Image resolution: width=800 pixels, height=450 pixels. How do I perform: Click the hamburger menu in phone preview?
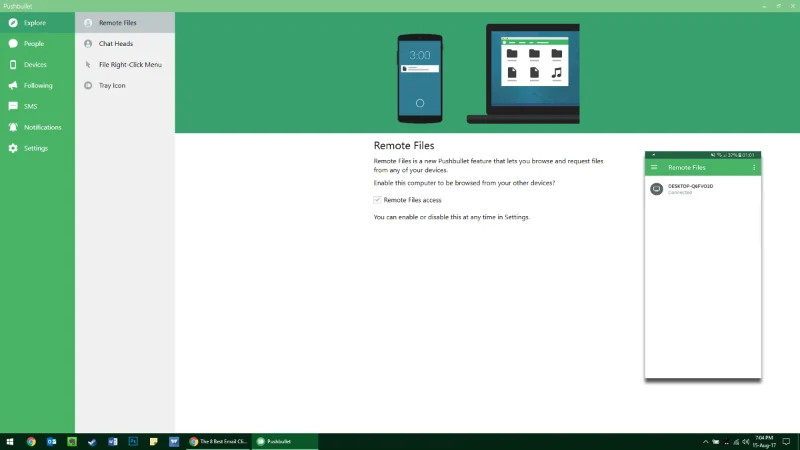click(x=654, y=167)
